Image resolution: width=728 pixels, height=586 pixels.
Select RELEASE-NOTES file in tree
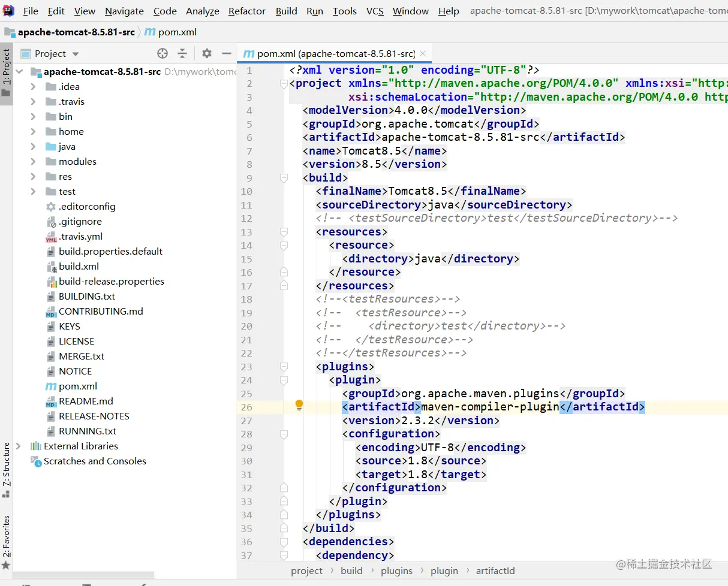pos(94,416)
